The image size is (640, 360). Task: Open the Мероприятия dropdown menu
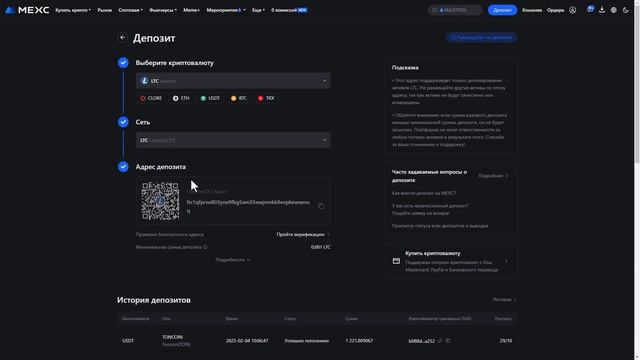(226, 10)
